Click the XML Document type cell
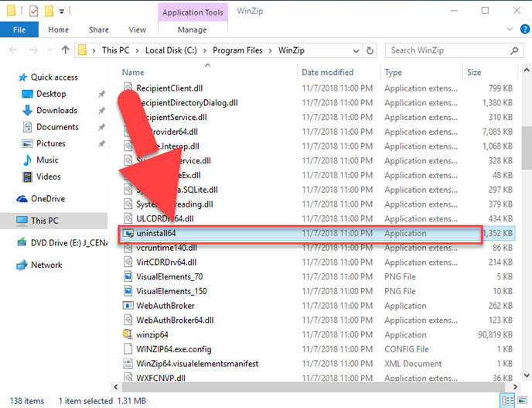Screen dimensions: 532x408 point(413,364)
